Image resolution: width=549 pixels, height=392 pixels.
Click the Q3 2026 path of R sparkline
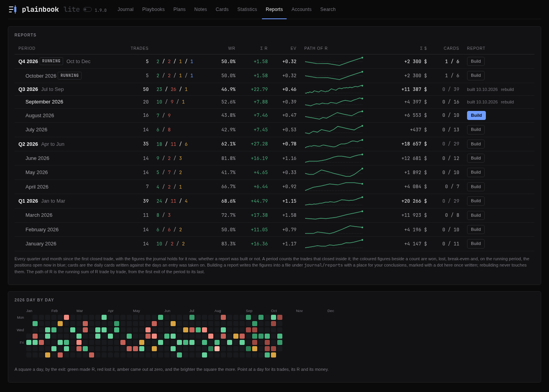click(334, 89)
